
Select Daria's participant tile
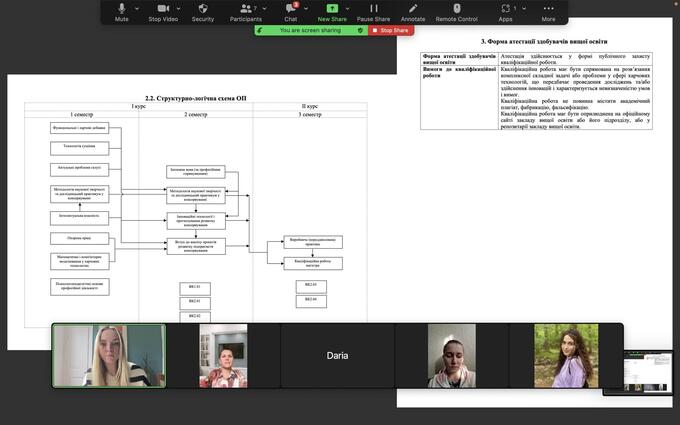(x=337, y=356)
